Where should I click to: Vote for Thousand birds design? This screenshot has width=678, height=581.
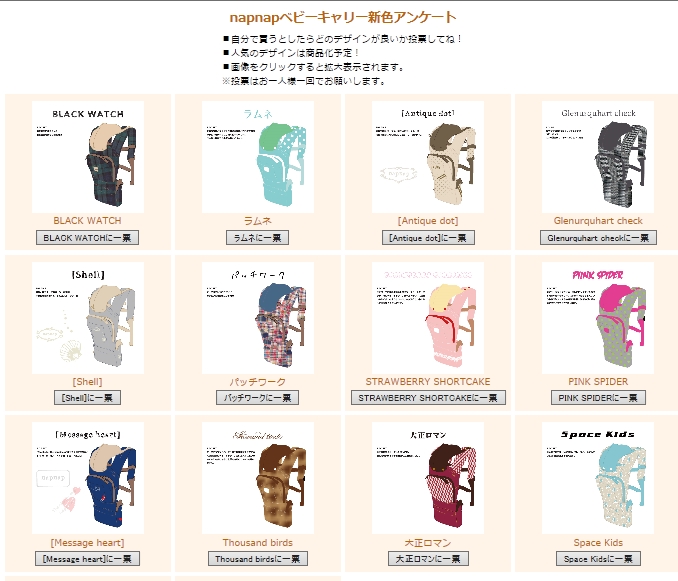(x=258, y=559)
